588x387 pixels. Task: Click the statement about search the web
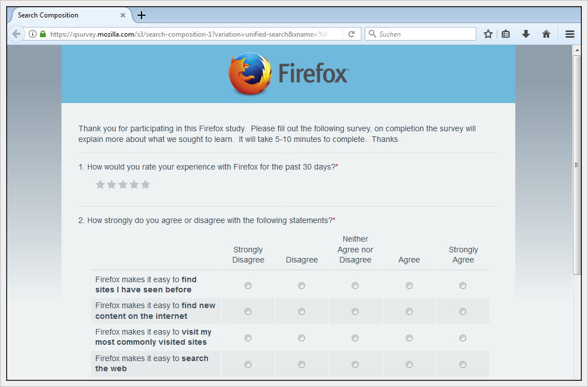click(152, 363)
